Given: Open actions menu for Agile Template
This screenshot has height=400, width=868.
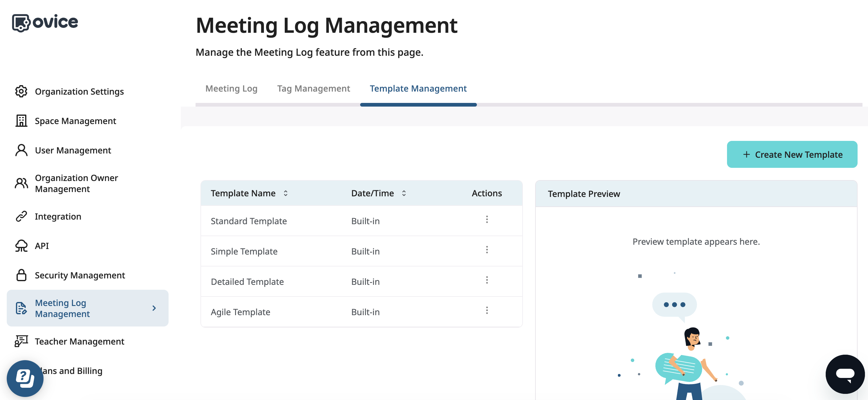Looking at the screenshot, I should [x=487, y=311].
